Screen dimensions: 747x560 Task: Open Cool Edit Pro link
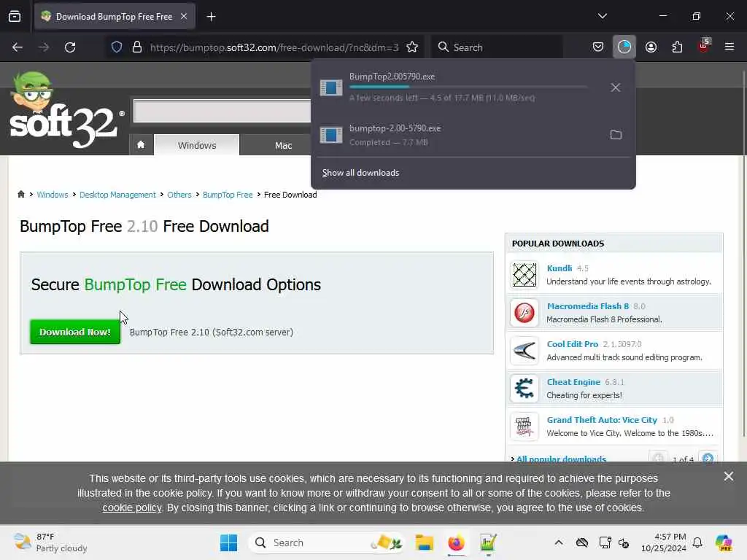tap(572, 344)
